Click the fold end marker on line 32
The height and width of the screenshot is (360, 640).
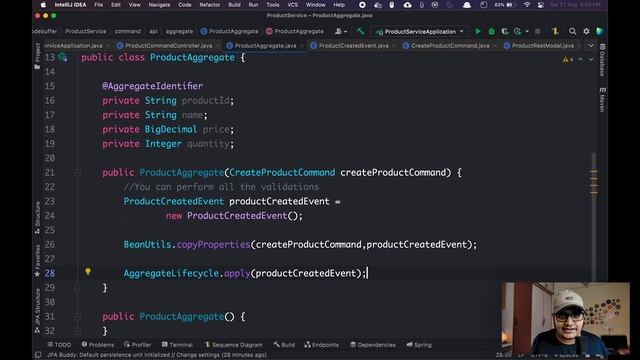click(x=78, y=331)
